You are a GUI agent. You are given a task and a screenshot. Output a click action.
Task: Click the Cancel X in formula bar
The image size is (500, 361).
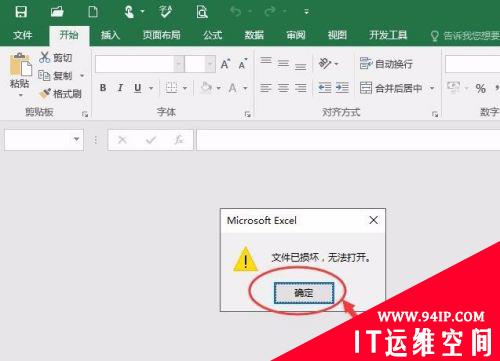pos(122,140)
